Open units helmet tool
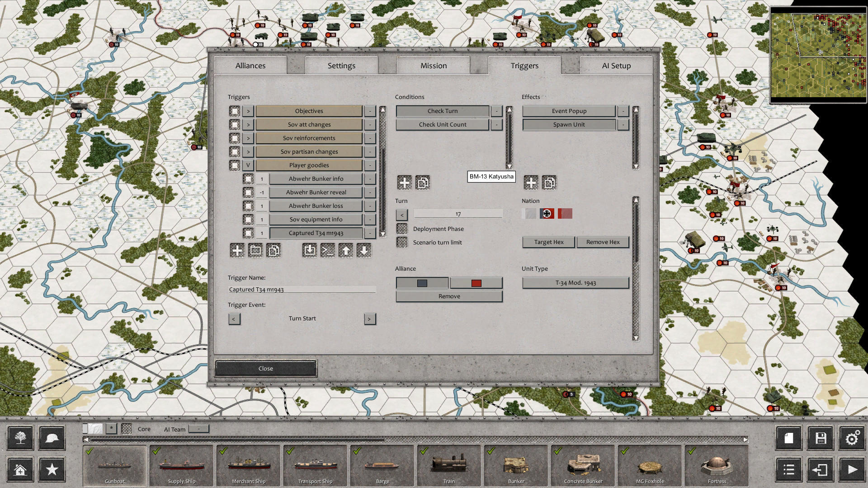The width and height of the screenshot is (868, 488). pyautogui.click(x=52, y=438)
